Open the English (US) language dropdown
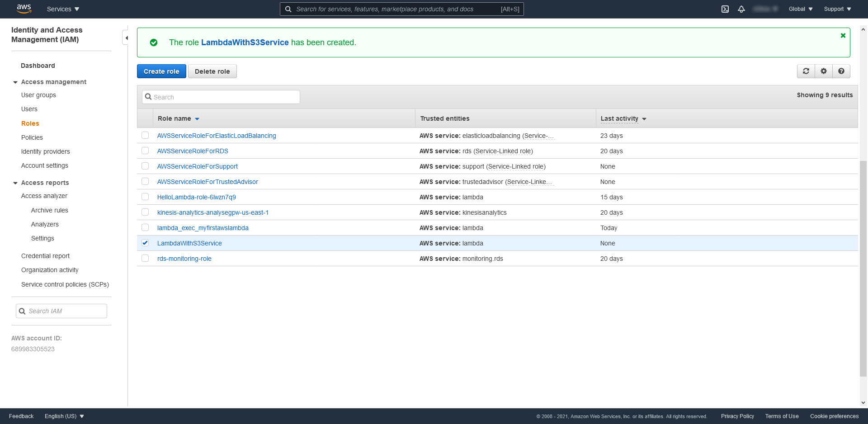Screen dimensions: 868x424 (64, 416)
